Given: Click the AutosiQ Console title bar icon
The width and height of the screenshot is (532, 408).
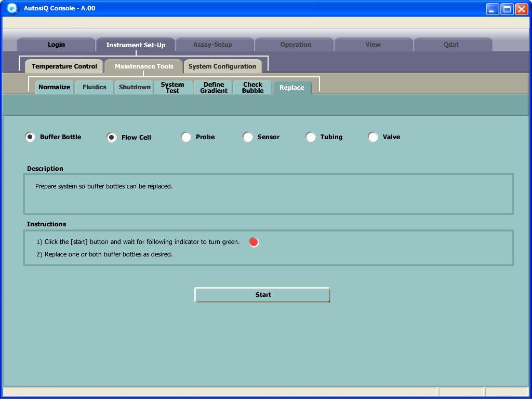Looking at the screenshot, I should tap(12, 9).
